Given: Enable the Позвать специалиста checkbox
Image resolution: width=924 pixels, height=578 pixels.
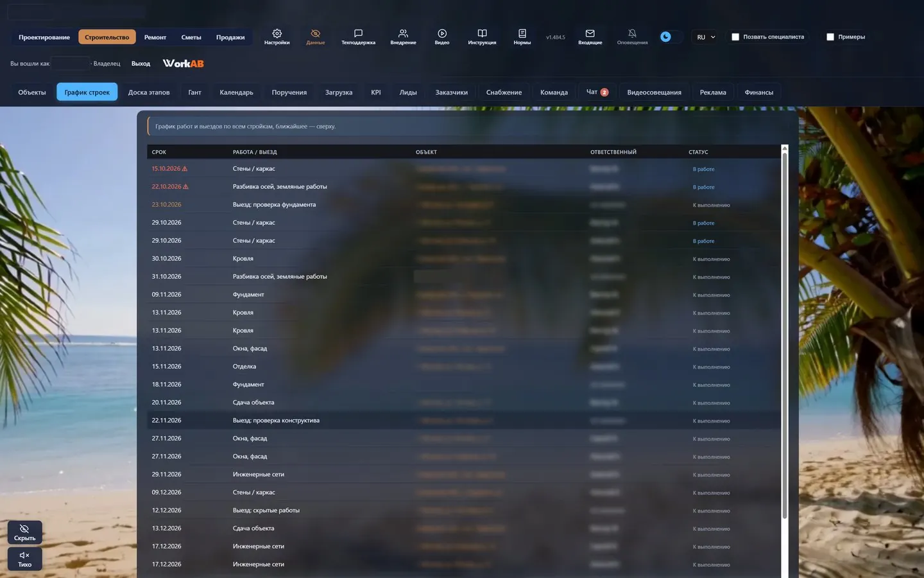Looking at the screenshot, I should click(735, 37).
